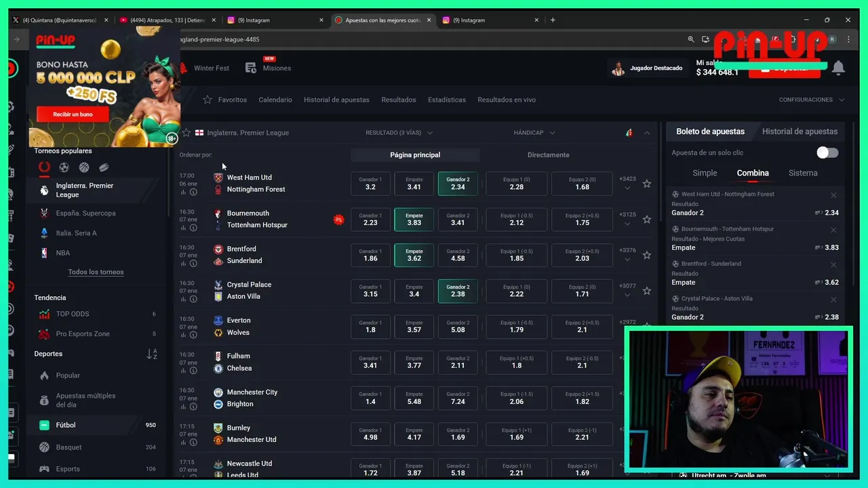Image resolution: width=868 pixels, height=488 pixels.
Task: Open the HÁNDICAP dropdown
Action: tap(534, 133)
